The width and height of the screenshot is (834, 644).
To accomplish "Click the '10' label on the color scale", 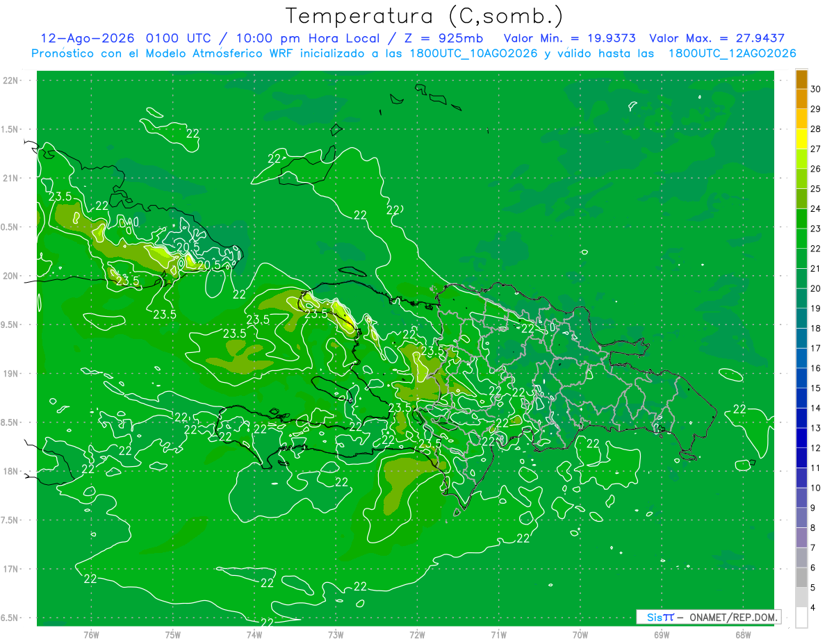I will 816,488.
